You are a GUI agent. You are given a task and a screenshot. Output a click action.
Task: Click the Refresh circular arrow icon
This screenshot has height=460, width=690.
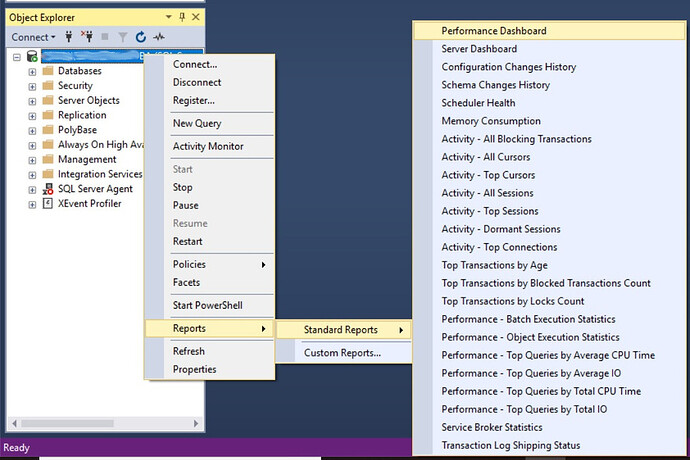[141, 37]
